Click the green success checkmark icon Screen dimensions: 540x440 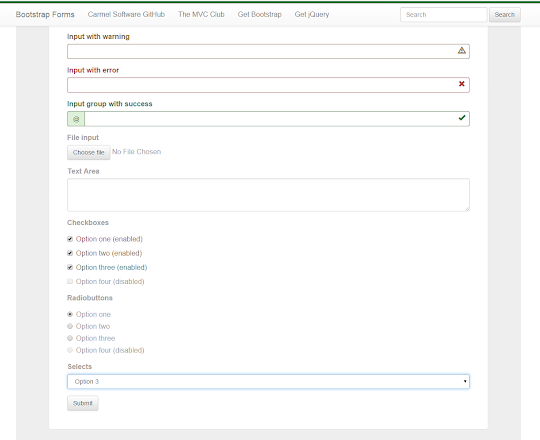(x=462, y=118)
